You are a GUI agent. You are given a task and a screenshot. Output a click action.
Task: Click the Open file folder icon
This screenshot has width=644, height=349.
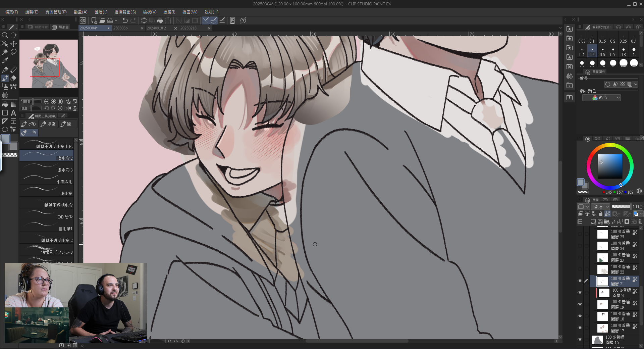(x=102, y=20)
